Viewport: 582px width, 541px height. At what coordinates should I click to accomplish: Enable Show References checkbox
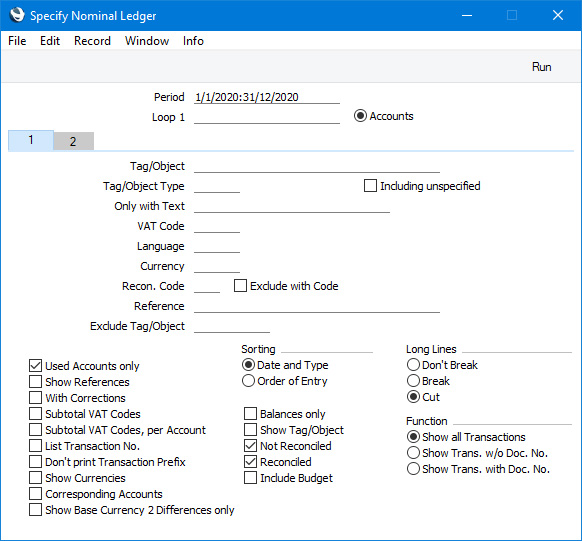point(35,382)
